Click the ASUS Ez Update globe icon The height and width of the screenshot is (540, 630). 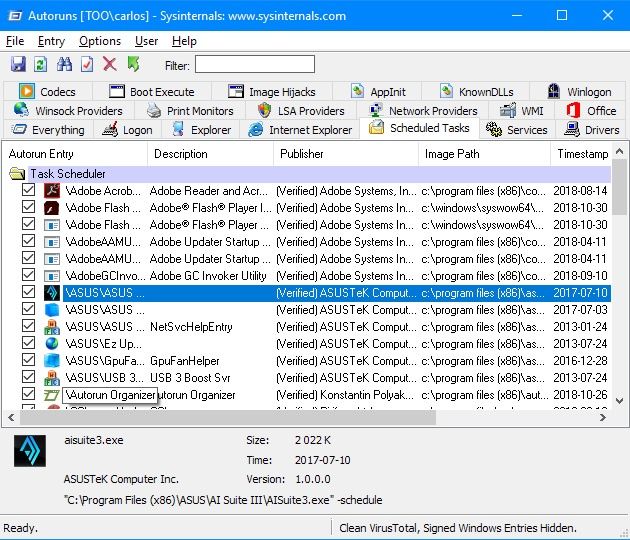tap(52, 344)
